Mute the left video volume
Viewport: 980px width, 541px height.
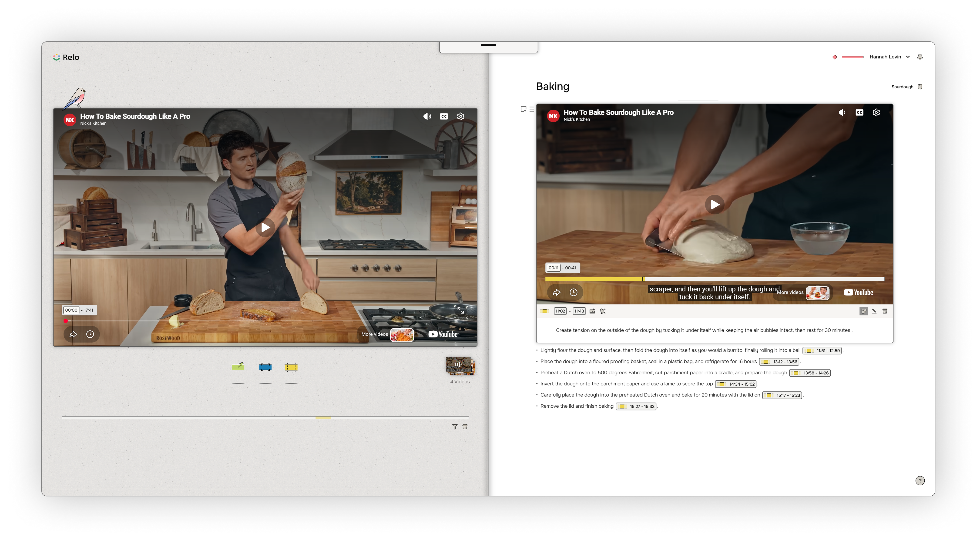[427, 116]
